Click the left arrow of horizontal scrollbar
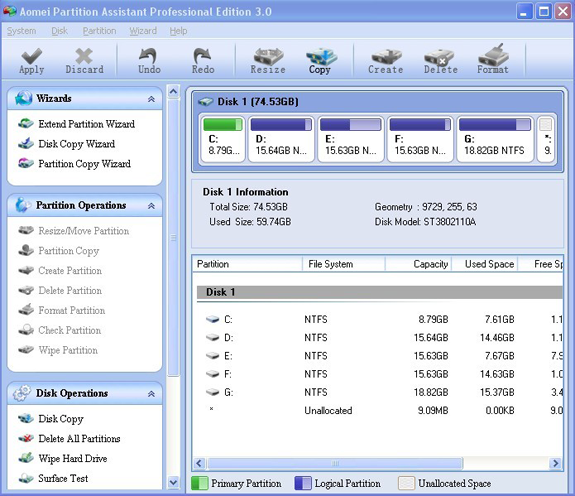The height and width of the screenshot is (496, 575). click(199, 463)
